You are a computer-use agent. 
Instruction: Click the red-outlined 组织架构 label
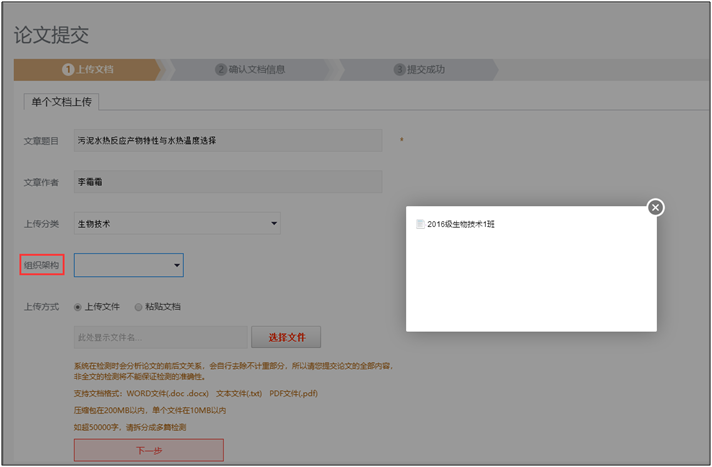42,265
